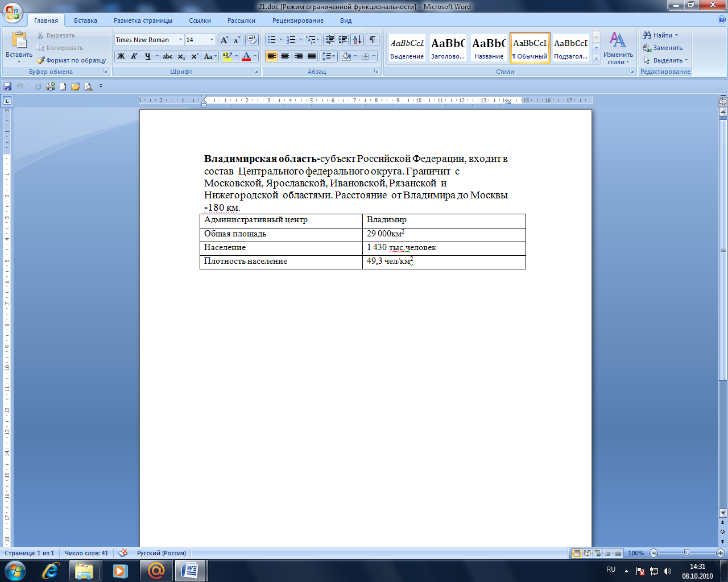Open the Ссылки tab

point(200,20)
